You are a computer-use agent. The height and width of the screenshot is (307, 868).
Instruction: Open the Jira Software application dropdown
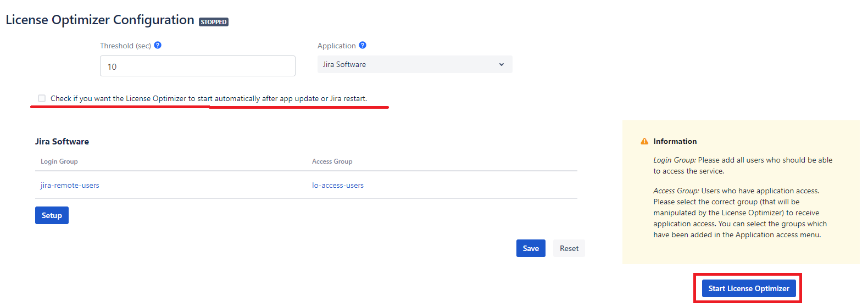[x=415, y=64]
